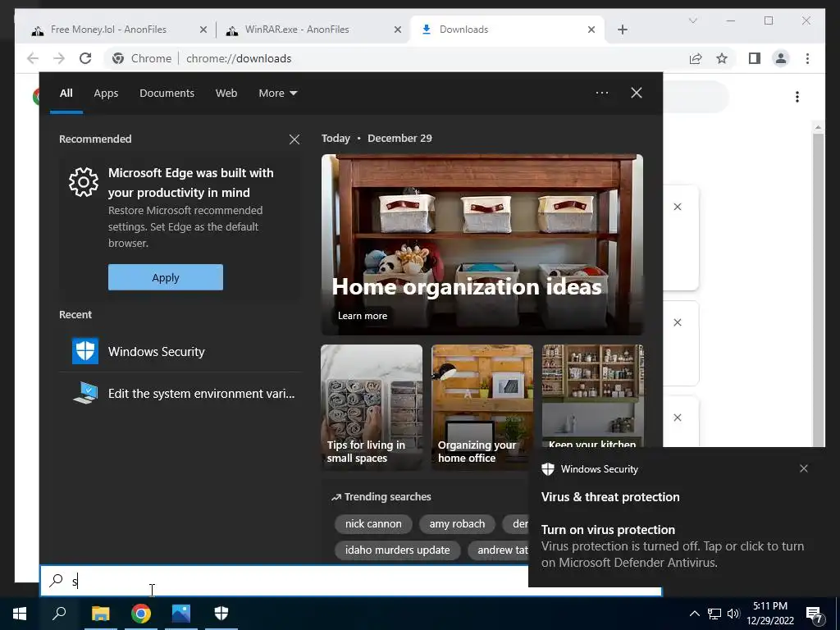Click the volume speaker icon

(733, 614)
